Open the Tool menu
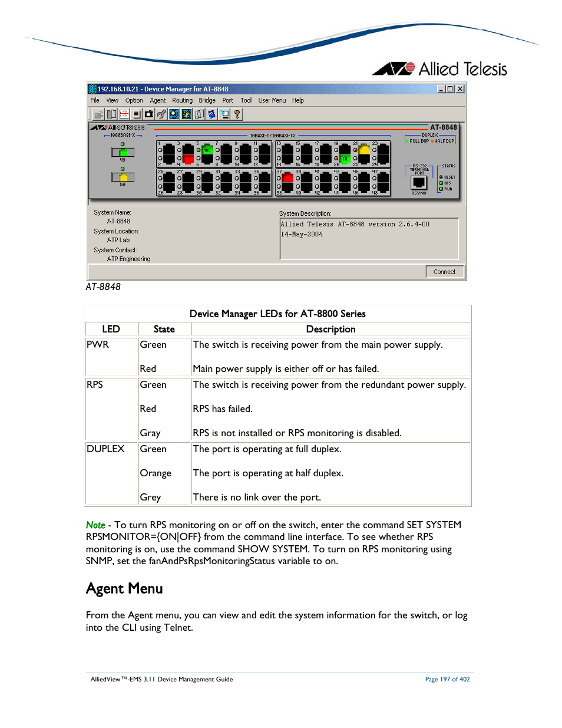Image resolution: width=562 pixels, height=728 pixels. pyautogui.click(x=246, y=101)
